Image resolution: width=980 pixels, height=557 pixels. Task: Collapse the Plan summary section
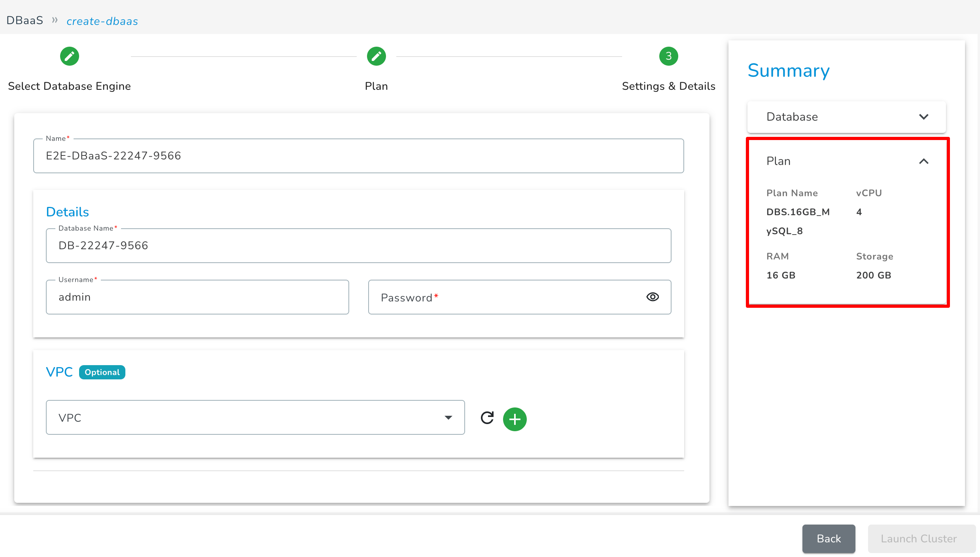click(847, 161)
